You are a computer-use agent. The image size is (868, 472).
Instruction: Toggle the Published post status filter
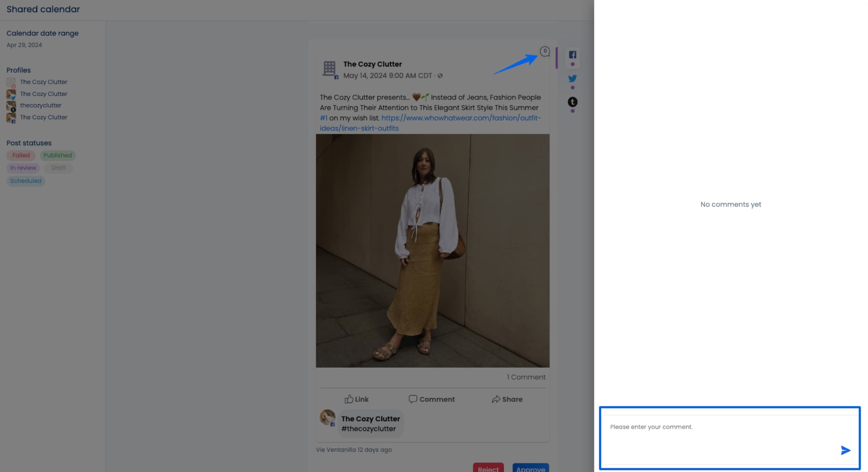tap(57, 155)
